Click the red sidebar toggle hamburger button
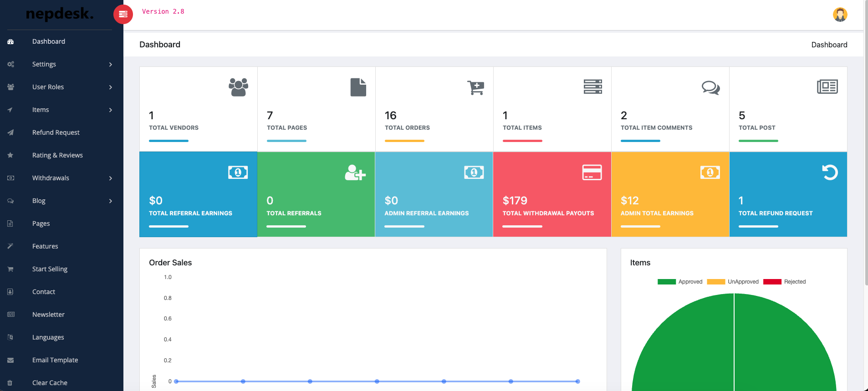Viewport: 868px width, 391px height. (x=123, y=15)
